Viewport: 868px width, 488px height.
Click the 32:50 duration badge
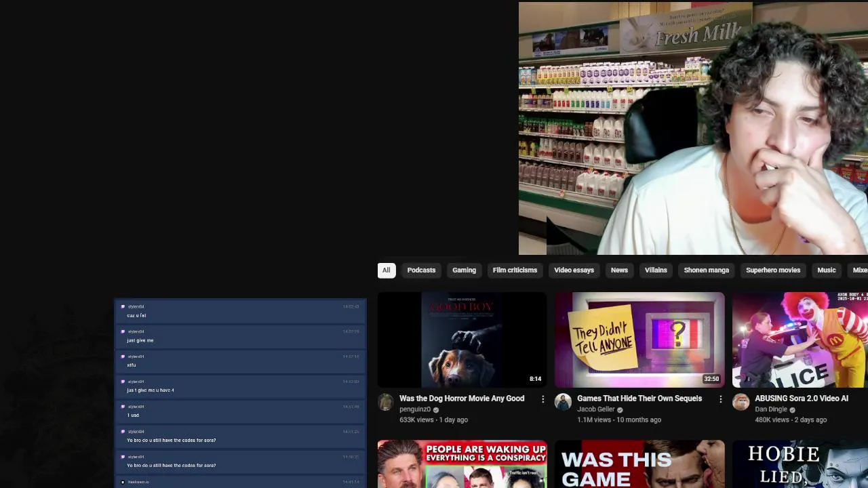click(711, 379)
